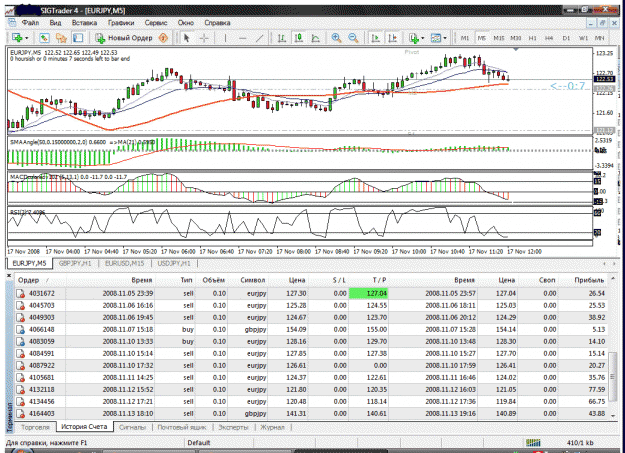Close the Терминал panel with x
The height and width of the screenshot is (453, 625).
(9, 275)
